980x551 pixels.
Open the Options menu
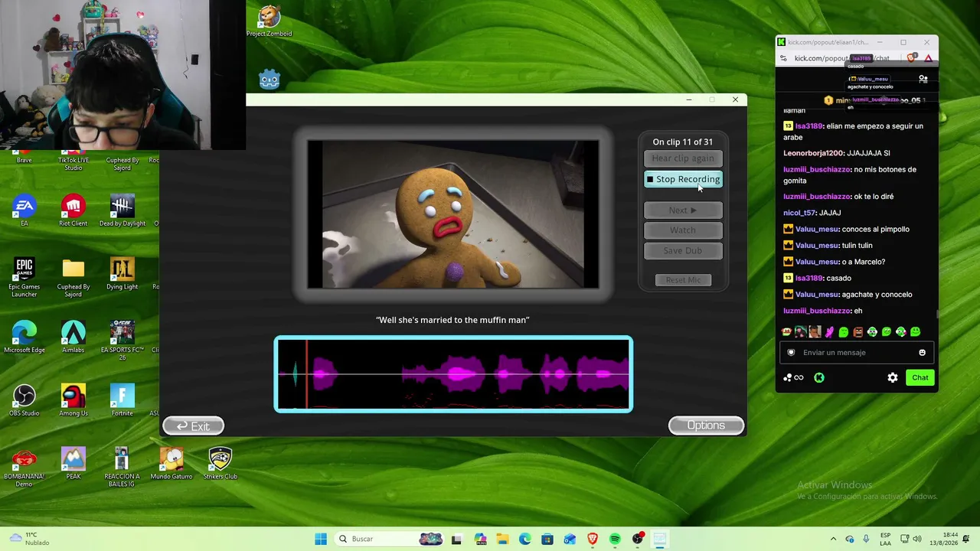coord(706,425)
